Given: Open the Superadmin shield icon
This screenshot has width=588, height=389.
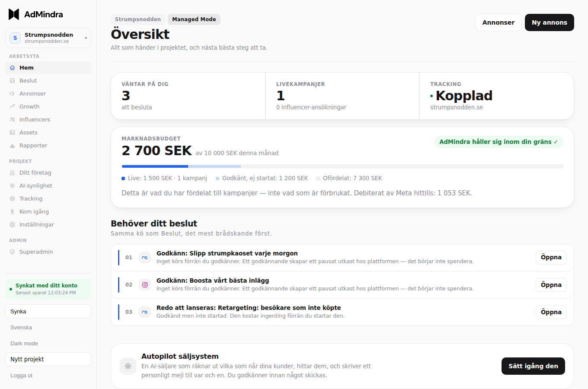Looking at the screenshot, I should (12, 252).
